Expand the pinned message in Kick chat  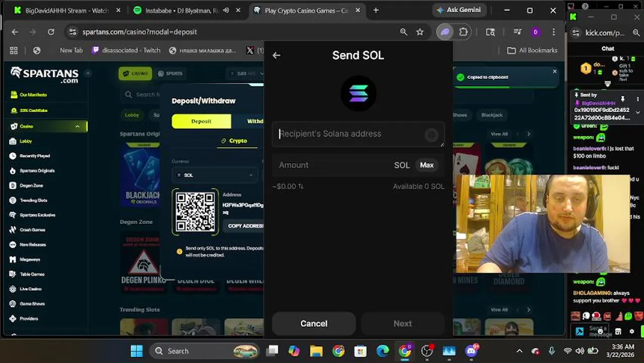[x=637, y=112]
